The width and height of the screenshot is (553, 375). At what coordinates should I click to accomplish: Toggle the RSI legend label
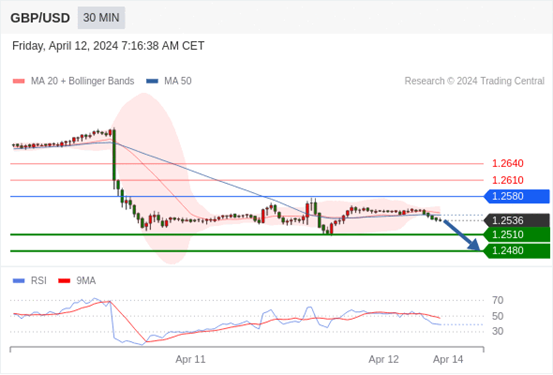click(x=38, y=281)
